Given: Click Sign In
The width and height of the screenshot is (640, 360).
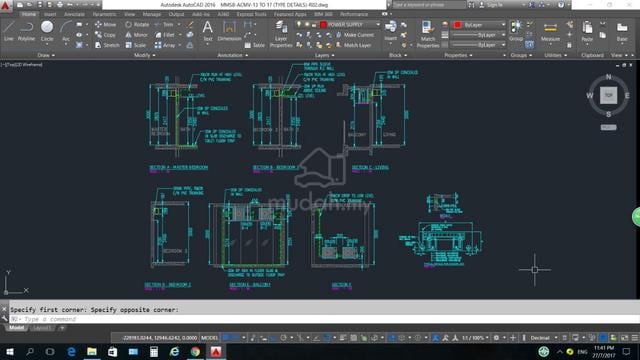Looking at the screenshot, I should 490,5.
